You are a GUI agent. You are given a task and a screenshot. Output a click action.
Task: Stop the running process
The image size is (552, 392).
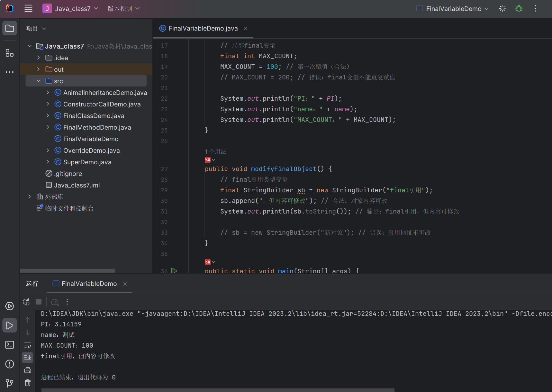39,302
